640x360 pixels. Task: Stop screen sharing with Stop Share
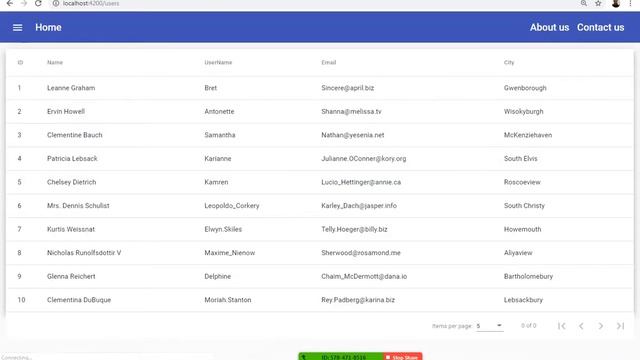402,357
